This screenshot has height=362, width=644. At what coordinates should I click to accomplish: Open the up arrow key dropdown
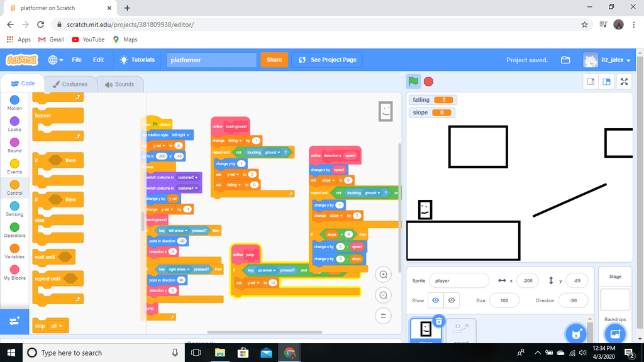[x=267, y=270]
